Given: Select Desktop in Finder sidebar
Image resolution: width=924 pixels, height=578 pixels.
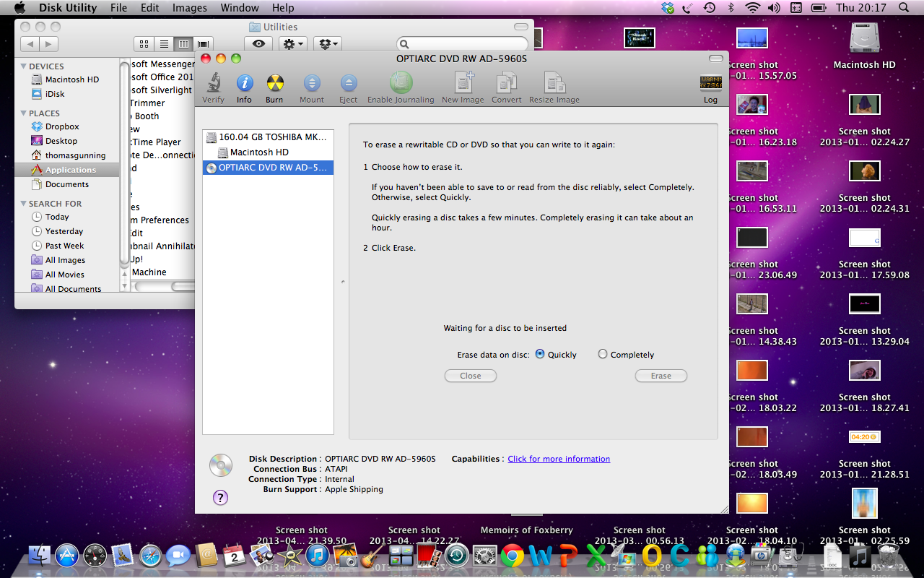Looking at the screenshot, I should click(x=66, y=141).
